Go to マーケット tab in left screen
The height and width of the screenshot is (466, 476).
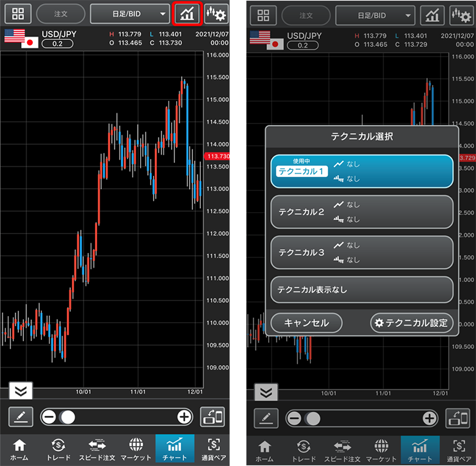136,449
